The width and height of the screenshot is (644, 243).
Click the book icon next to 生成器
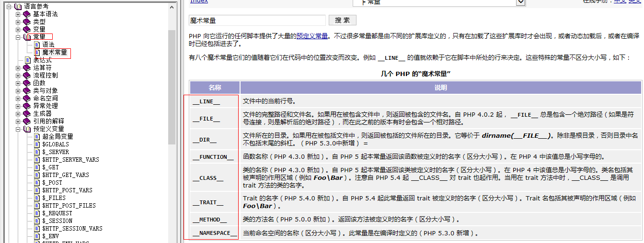[x=27, y=113]
